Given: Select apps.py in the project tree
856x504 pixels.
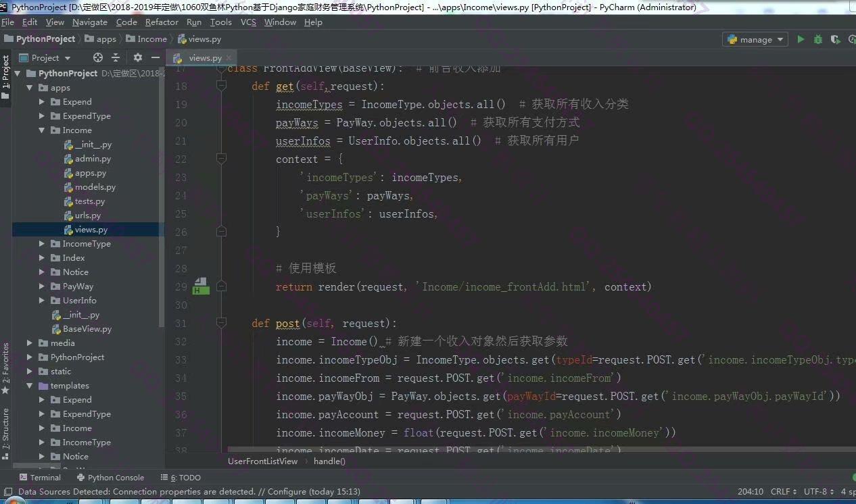Looking at the screenshot, I should 86,172.
